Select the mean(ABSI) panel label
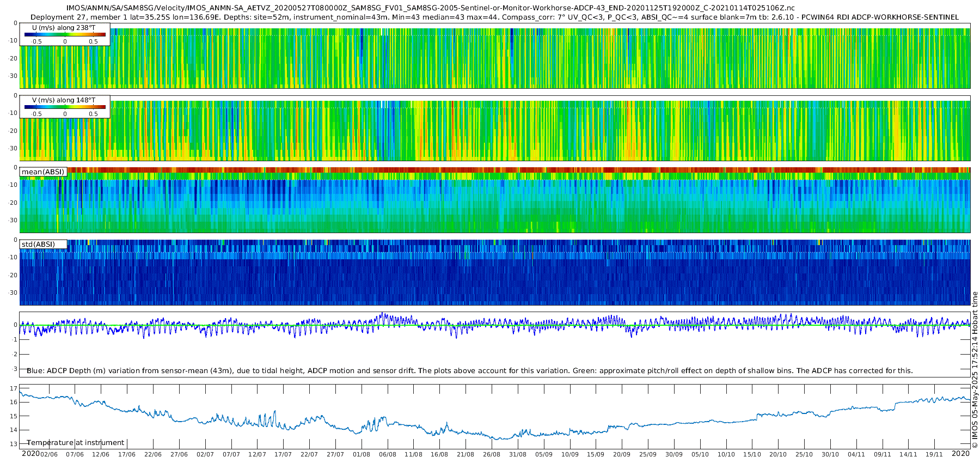Screen dimensions: 980x463 tap(43, 172)
